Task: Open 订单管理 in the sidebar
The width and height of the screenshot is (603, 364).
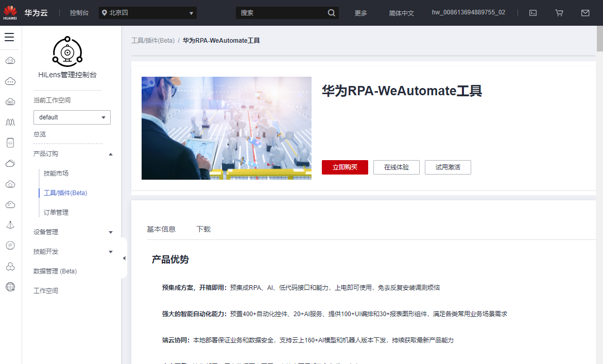Action: point(56,213)
